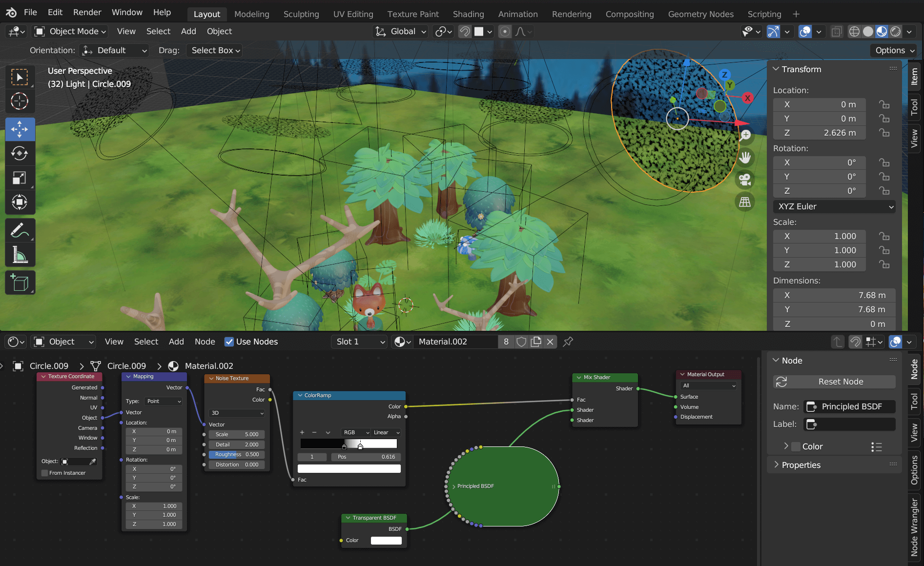The image size is (924, 566).
Task: Switch to wireframe viewport shading
Action: coord(854,32)
